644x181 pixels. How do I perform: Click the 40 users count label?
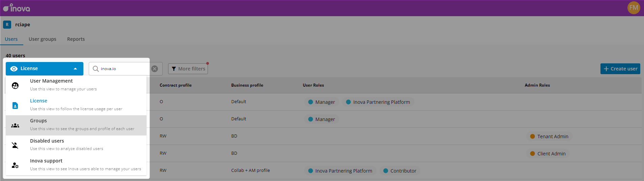16,56
